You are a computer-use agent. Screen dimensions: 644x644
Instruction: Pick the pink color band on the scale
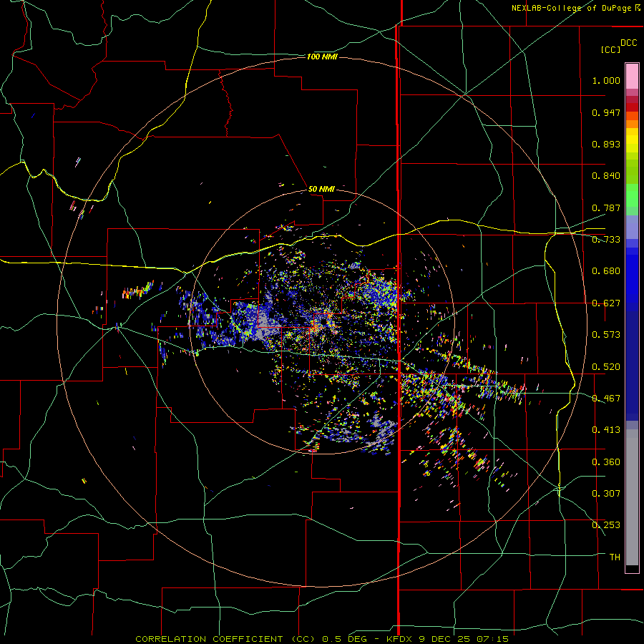[632, 76]
